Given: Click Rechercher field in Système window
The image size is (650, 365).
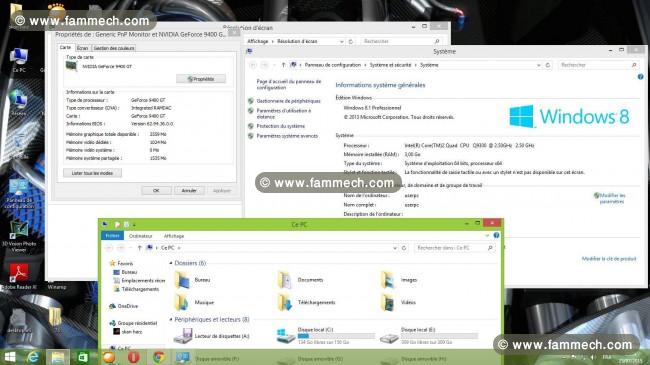Looking at the screenshot, I should pyautogui.click(x=599, y=65).
